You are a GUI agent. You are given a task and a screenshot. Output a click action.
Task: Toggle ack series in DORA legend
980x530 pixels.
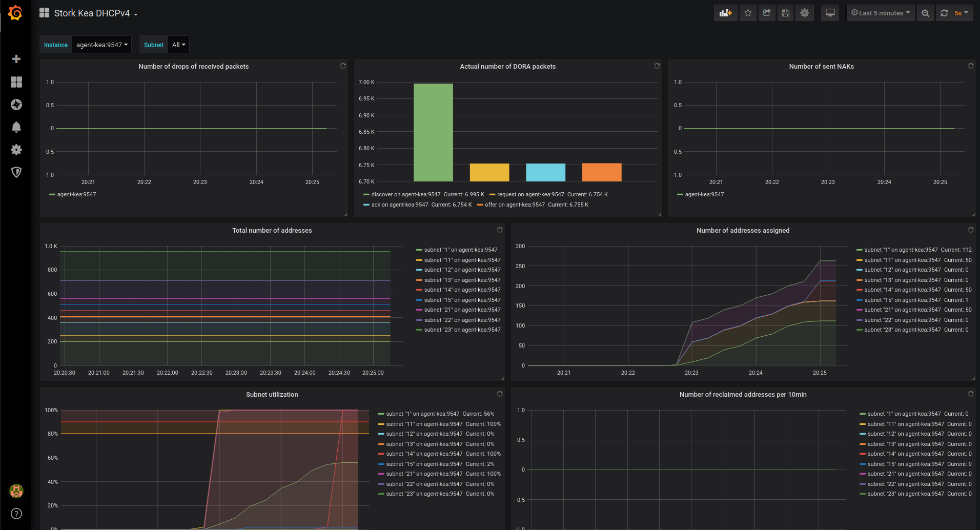[x=400, y=205]
